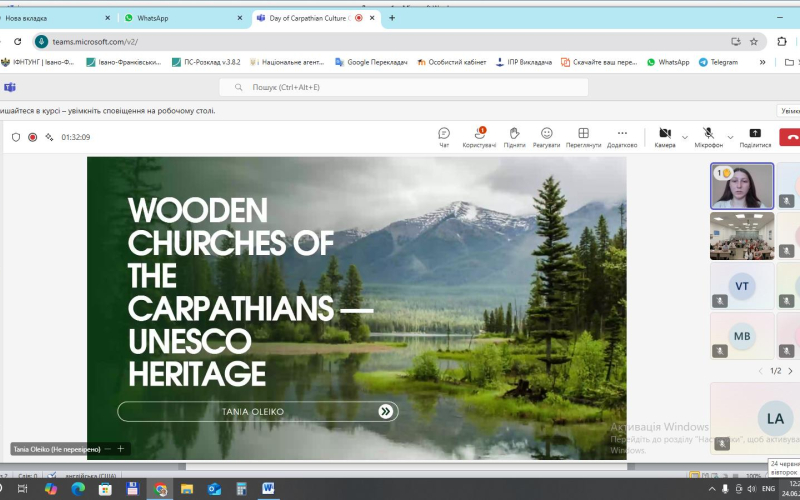This screenshot has height=500, width=800.
Task: Show hidden system tray icons
Action: (x=712, y=489)
